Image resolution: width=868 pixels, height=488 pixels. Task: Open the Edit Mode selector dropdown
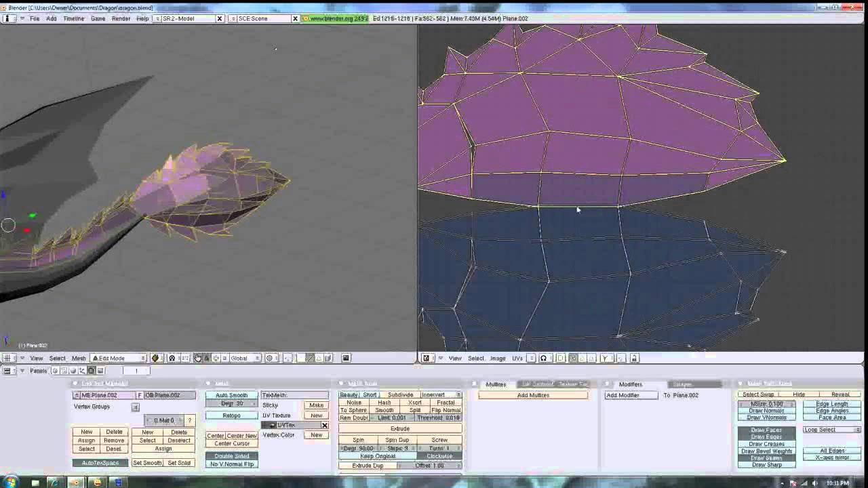pyautogui.click(x=119, y=358)
